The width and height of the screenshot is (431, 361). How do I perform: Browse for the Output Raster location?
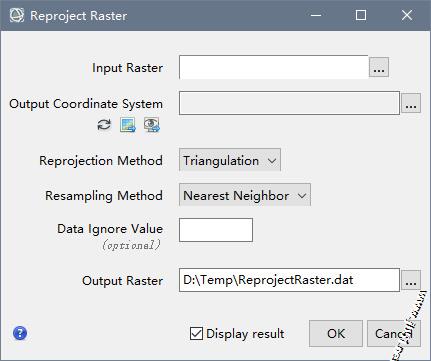click(411, 280)
